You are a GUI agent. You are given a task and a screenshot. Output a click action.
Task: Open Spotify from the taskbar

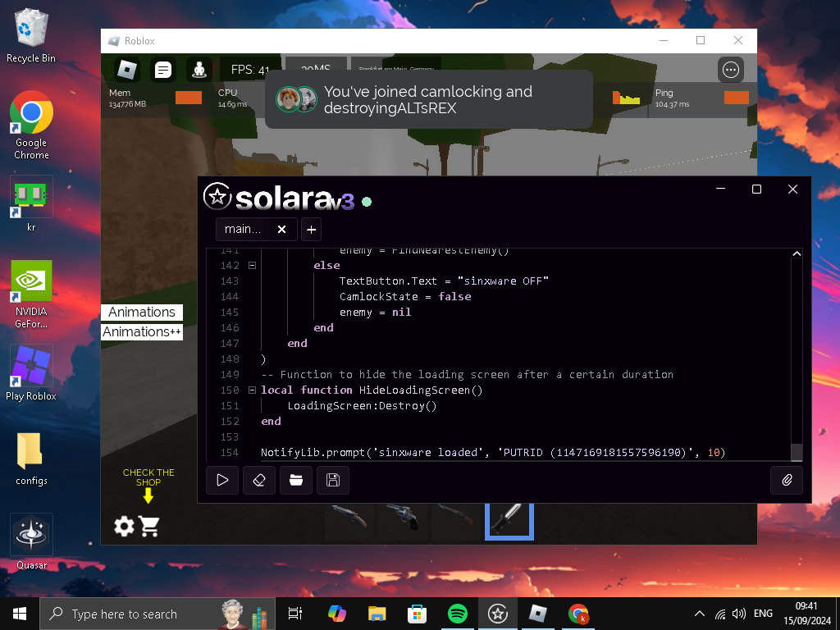458,614
